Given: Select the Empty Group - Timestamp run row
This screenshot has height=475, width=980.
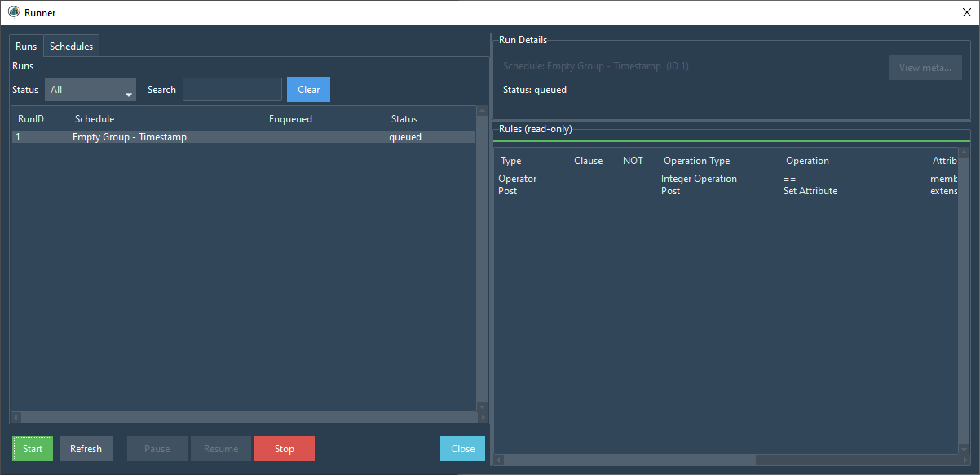Looking at the screenshot, I should point(130,137).
